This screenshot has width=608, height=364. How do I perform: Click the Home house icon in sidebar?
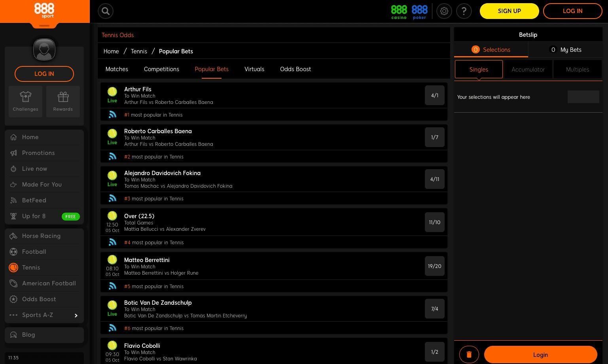point(13,137)
